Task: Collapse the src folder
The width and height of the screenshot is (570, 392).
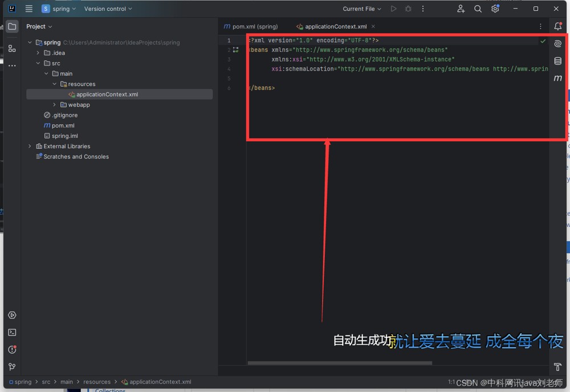Action: click(38, 63)
